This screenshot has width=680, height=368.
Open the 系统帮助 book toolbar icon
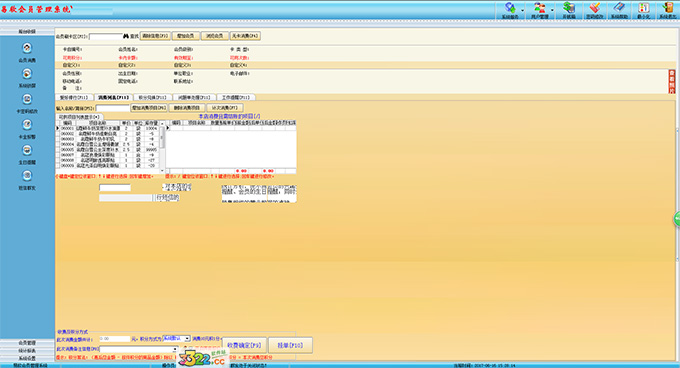pos(619,7)
